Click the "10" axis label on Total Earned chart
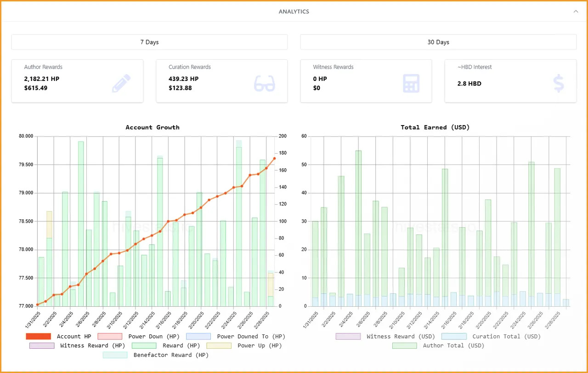Viewport: 588px width, 373px height. pos(303,278)
